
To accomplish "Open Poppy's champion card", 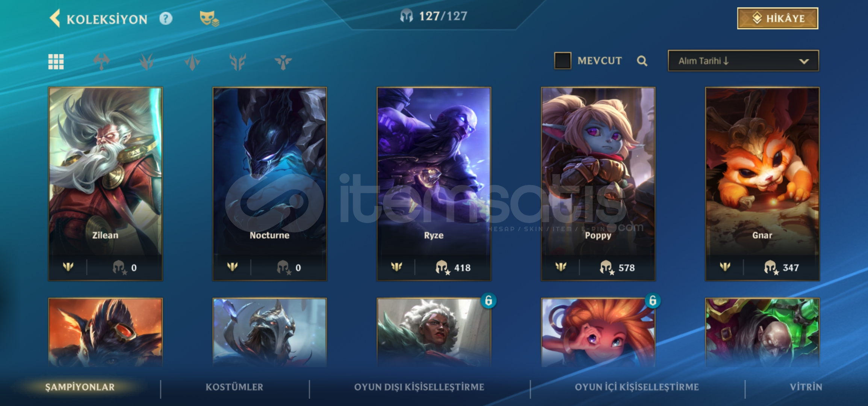I will coord(598,184).
